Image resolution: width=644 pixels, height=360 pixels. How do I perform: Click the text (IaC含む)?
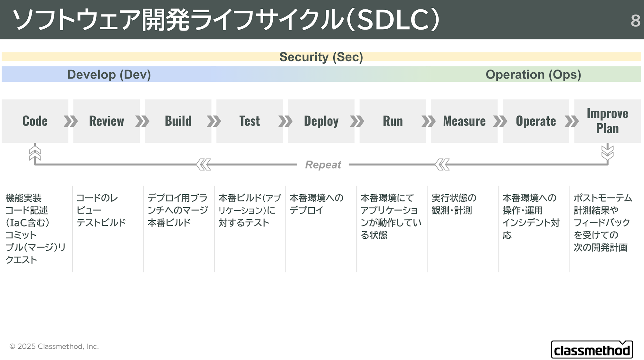[x=27, y=223]
